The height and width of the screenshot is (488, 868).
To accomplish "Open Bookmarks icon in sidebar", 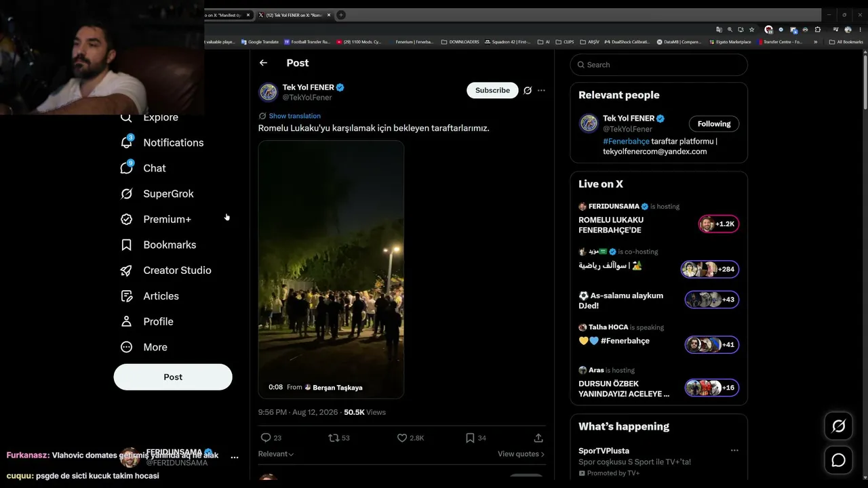I will (x=126, y=245).
